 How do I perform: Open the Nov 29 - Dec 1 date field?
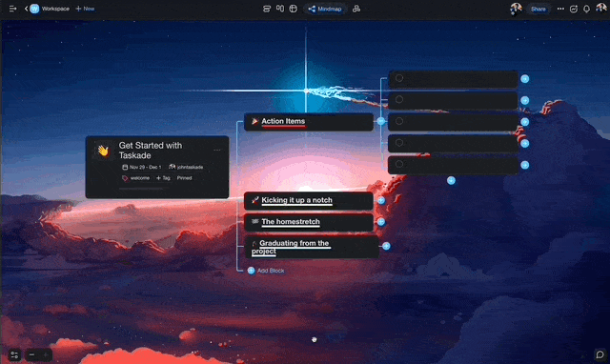click(x=142, y=167)
